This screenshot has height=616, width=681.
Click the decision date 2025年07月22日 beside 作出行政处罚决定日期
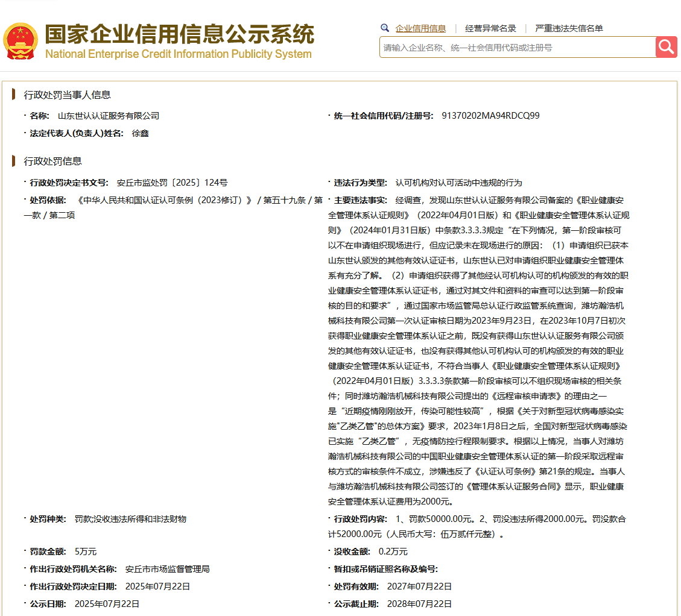[157, 586]
